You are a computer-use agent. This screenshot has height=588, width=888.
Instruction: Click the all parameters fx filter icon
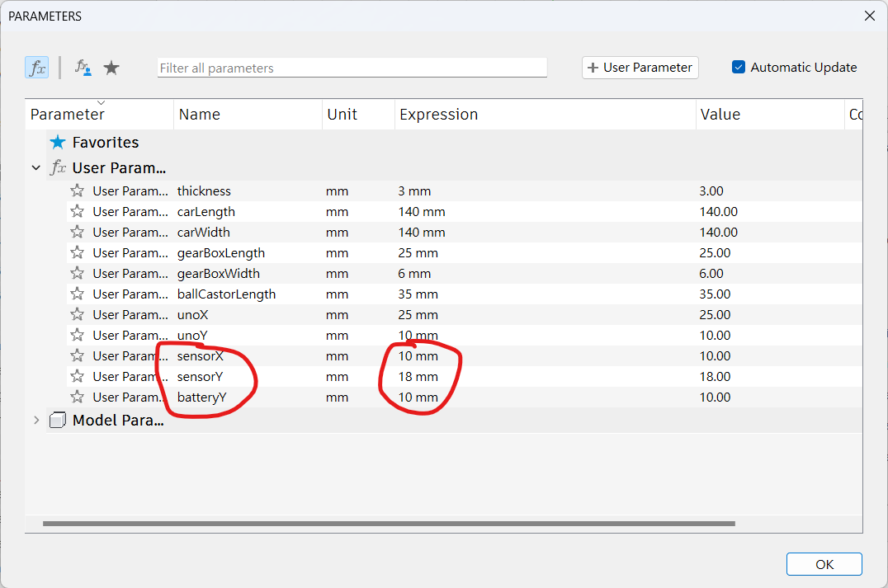click(37, 68)
